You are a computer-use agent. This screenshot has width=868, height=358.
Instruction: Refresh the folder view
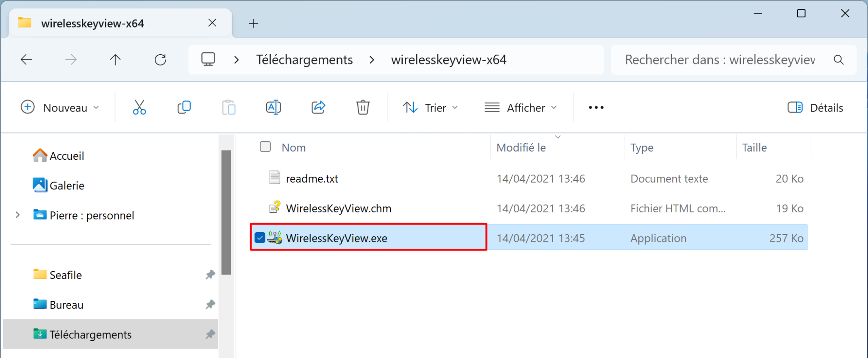tap(160, 59)
